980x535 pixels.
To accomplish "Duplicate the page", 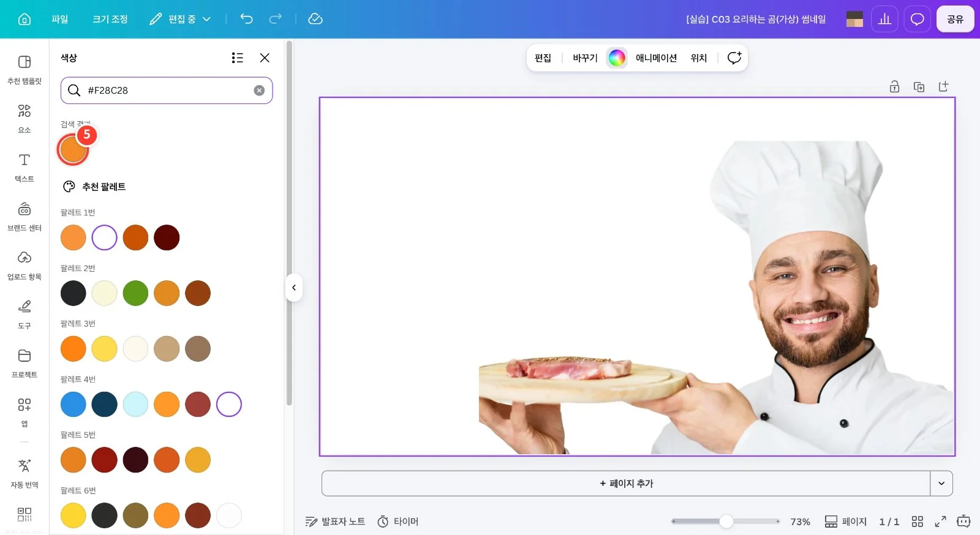I will click(x=919, y=86).
